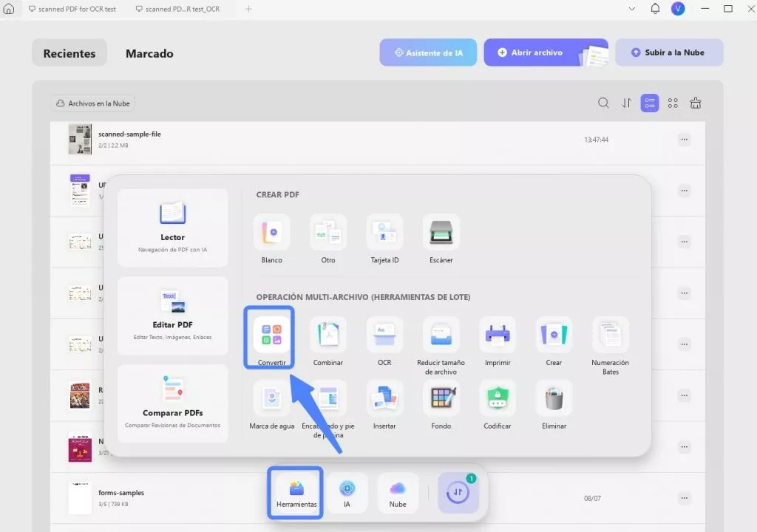Open IA from bottom toolbar

click(x=347, y=493)
